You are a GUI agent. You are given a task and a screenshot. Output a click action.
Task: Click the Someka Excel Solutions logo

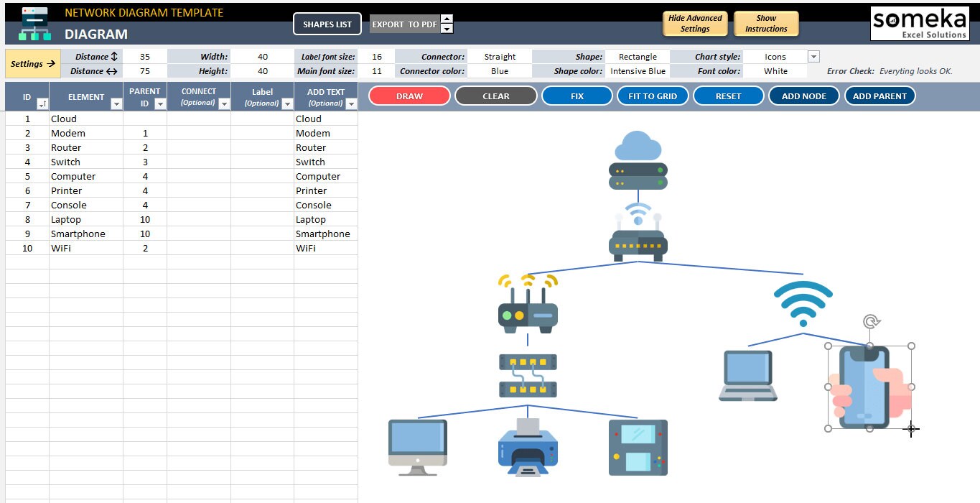(x=919, y=23)
